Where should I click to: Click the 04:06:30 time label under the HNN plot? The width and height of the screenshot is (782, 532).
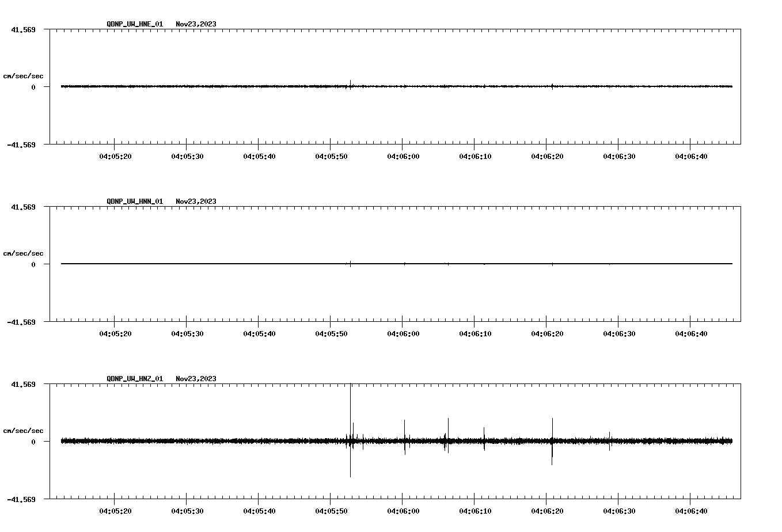tap(619, 334)
